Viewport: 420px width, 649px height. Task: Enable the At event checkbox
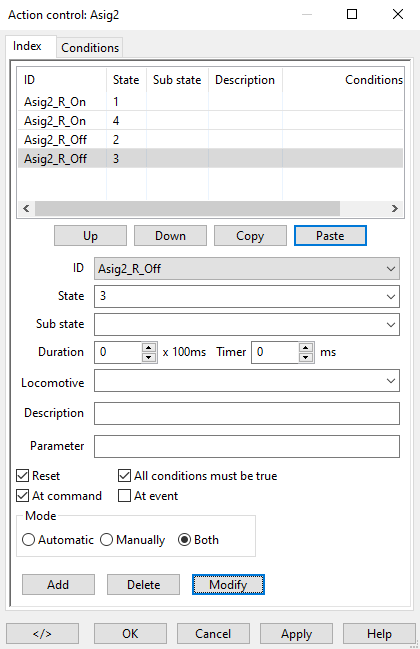pyautogui.click(x=125, y=495)
